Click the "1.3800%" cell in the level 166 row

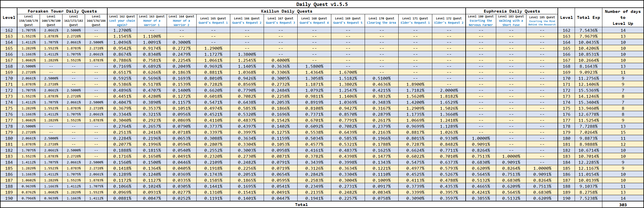[247, 54]
